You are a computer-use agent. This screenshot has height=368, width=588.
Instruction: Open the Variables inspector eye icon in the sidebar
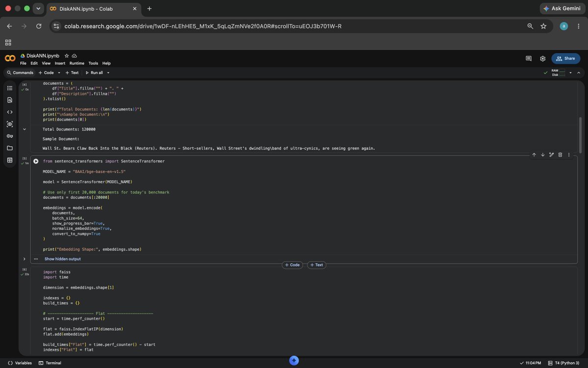click(10, 124)
